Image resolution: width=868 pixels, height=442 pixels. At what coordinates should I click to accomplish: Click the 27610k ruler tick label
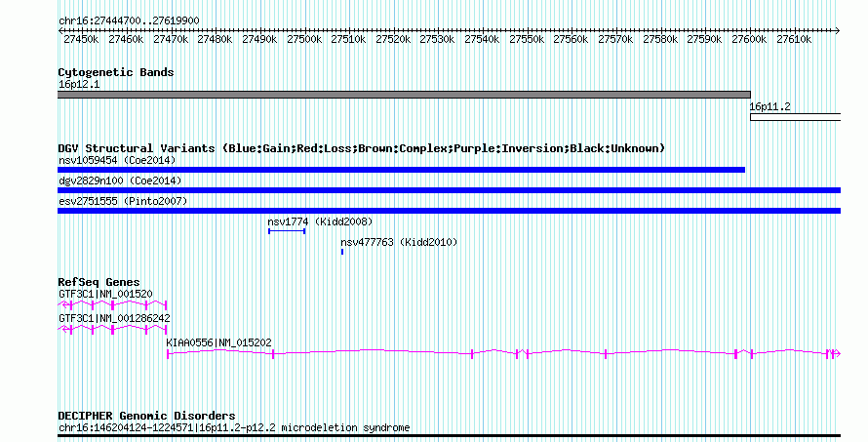point(794,39)
